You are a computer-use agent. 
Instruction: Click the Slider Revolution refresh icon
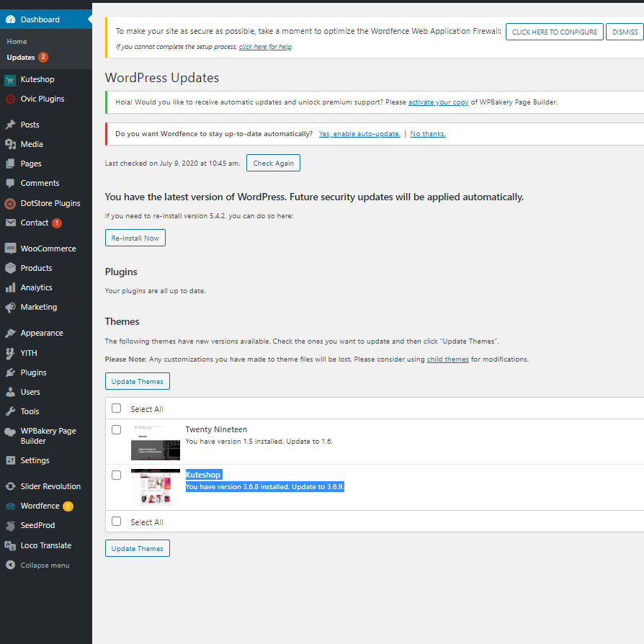tap(10, 486)
